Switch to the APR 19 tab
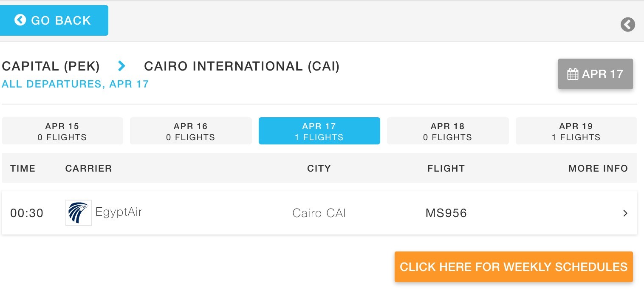 [x=576, y=131]
